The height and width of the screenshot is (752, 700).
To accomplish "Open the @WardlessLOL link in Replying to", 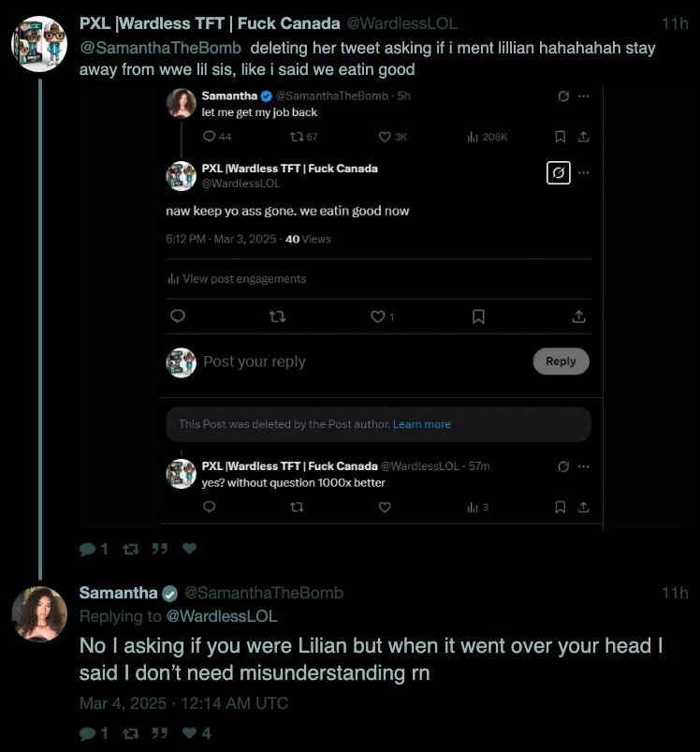I will (x=221, y=616).
